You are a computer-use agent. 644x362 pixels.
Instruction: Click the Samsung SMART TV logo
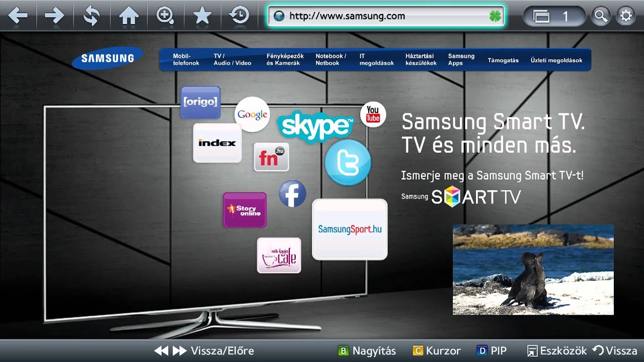click(461, 197)
